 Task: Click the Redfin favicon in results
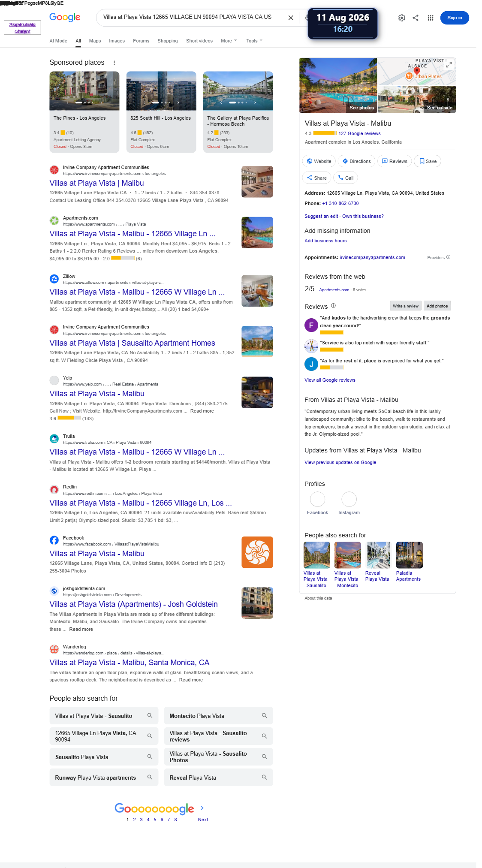(x=54, y=490)
